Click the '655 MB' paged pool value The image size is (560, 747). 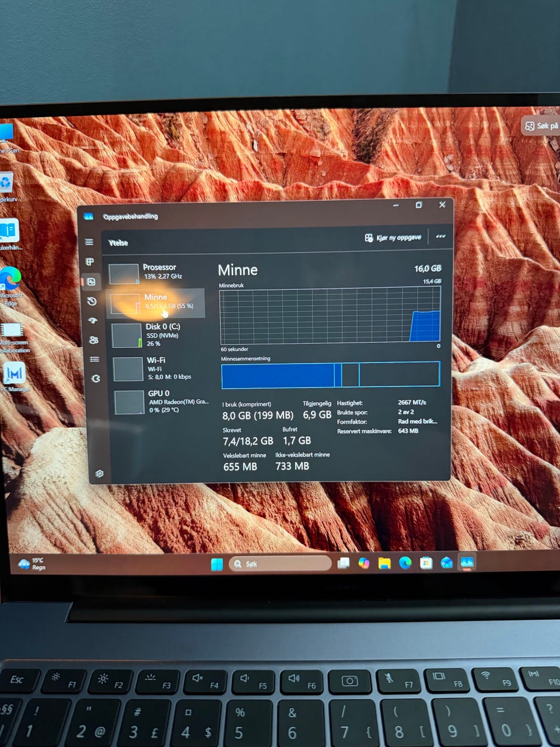click(240, 467)
